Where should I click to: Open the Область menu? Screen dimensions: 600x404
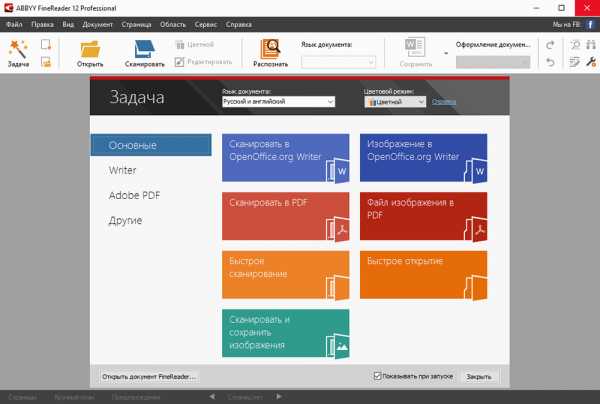(173, 25)
